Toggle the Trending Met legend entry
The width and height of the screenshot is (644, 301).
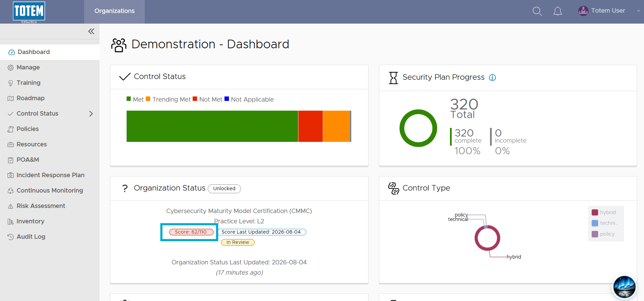pos(168,99)
